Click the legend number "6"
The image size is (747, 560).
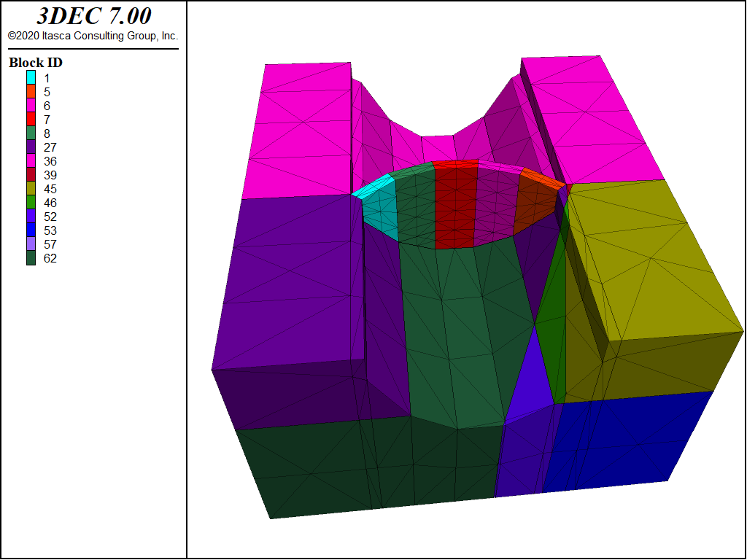pyautogui.click(x=47, y=106)
